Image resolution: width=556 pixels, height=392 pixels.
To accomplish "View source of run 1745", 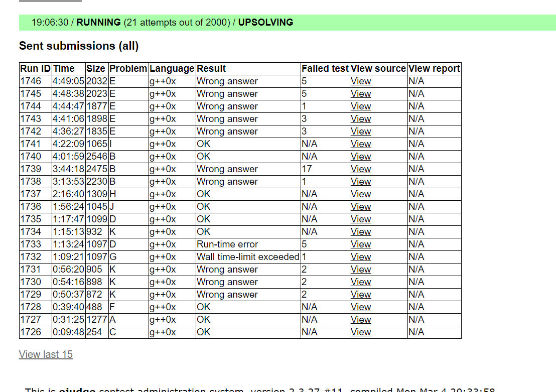I will click(361, 94).
